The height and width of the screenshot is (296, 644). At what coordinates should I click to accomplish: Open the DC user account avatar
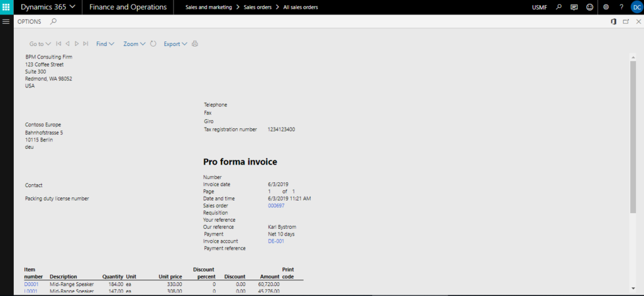click(636, 7)
